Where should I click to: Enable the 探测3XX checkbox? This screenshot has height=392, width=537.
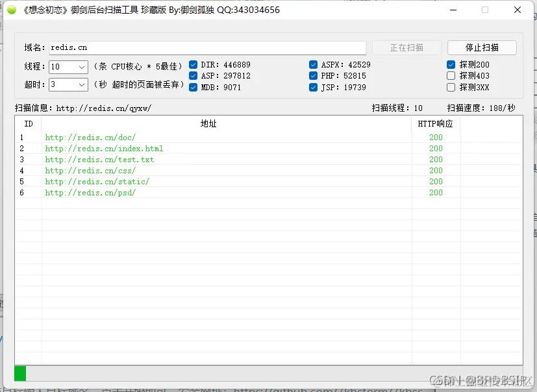[451, 88]
